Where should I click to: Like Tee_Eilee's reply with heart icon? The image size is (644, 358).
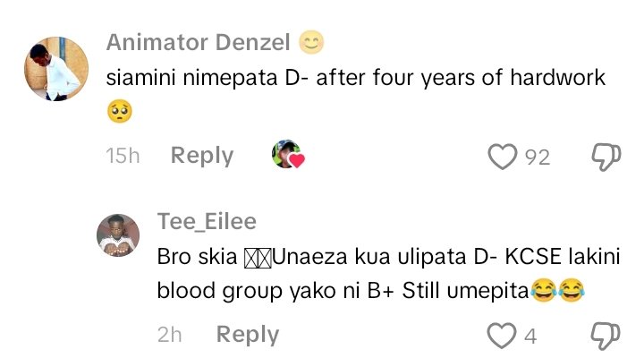click(x=501, y=336)
